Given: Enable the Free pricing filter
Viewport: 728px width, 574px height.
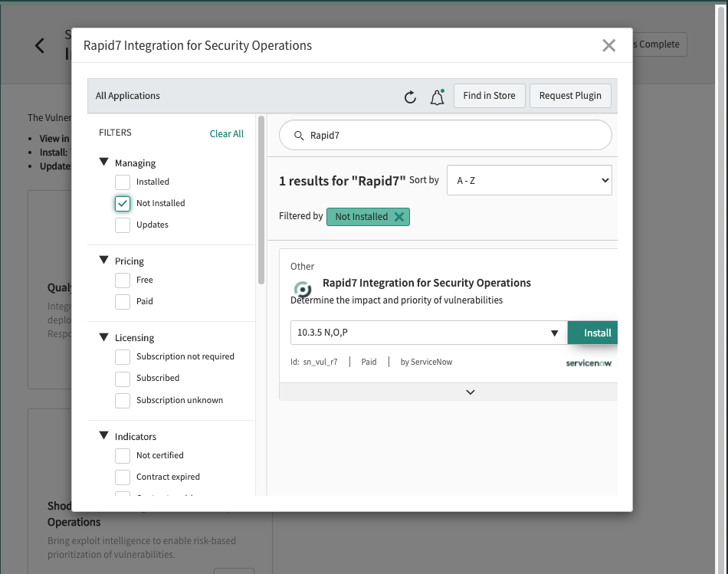Looking at the screenshot, I should [123, 280].
